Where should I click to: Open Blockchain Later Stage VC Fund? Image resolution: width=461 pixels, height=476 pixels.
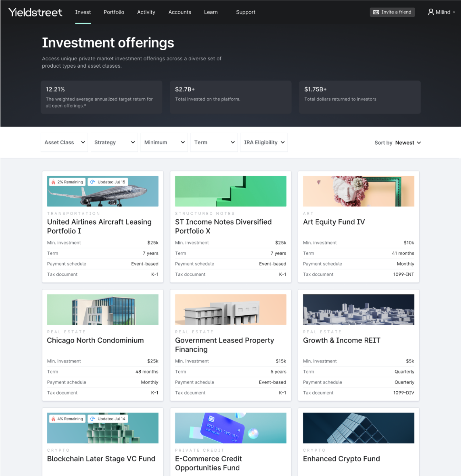coord(101,459)
